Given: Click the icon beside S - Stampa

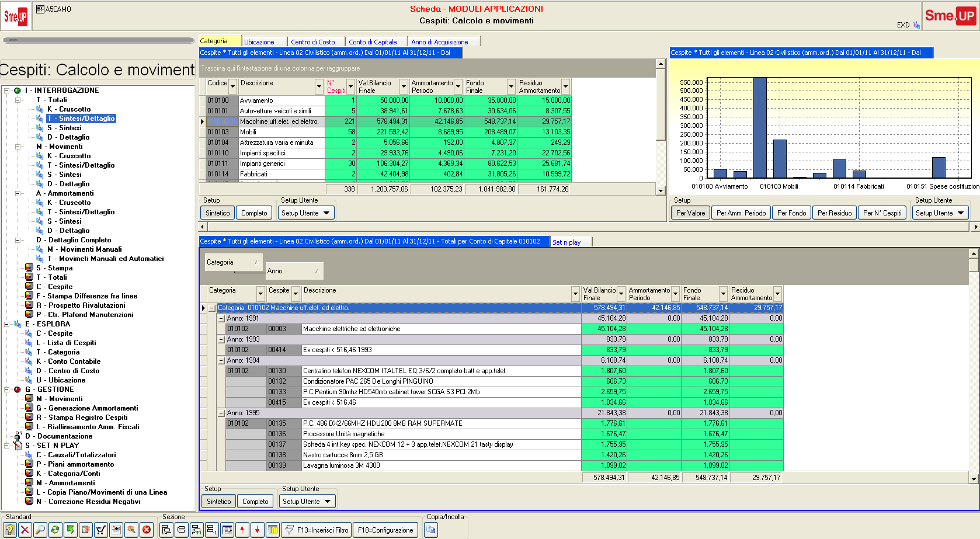Looking at the screenshot, I should tap(29, 268).
